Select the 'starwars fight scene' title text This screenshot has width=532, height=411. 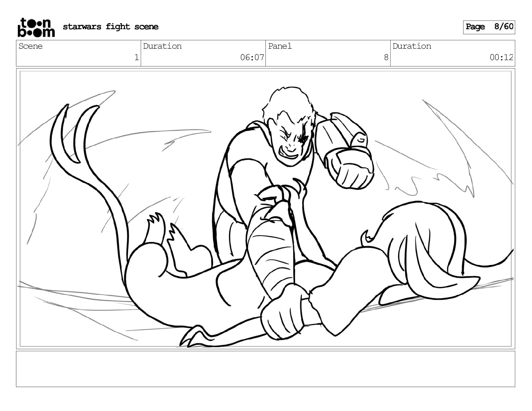tap(110, 27)
